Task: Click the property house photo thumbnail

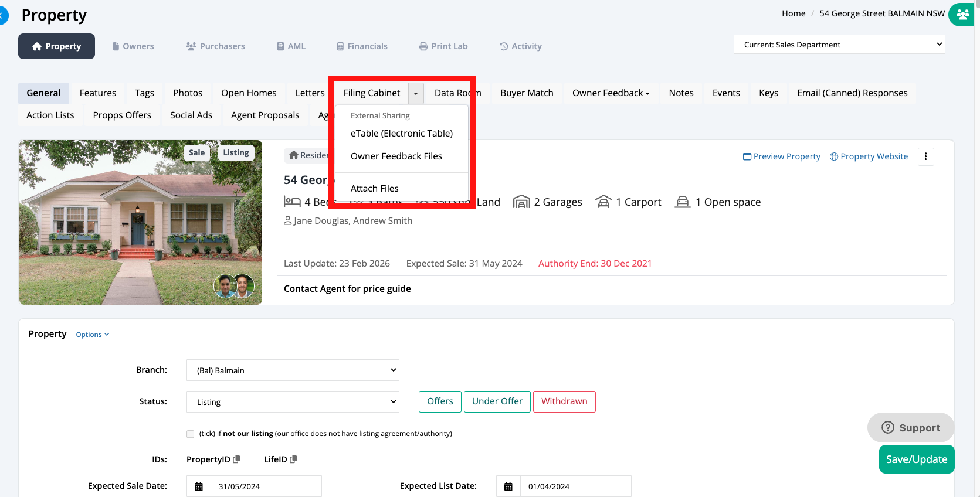Action: coord(141,222)
